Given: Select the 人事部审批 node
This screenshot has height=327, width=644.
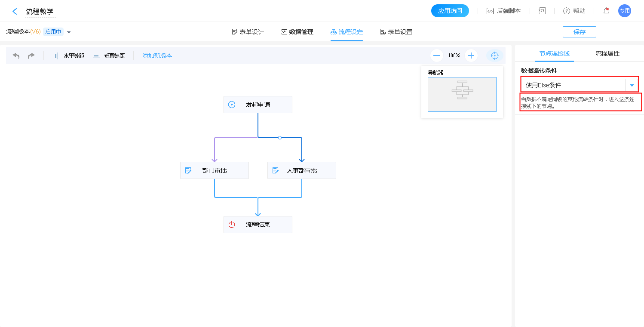Looking at the screenshot, I should click(301, 170).
